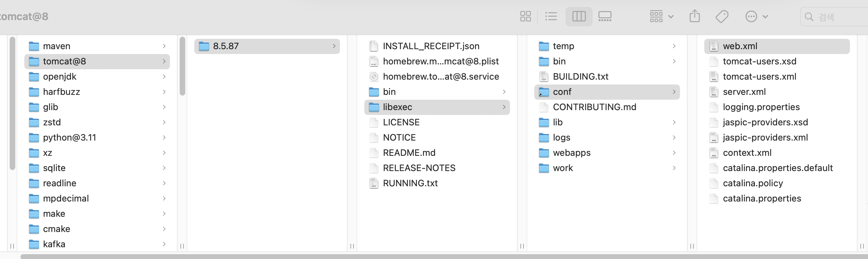Select the CONTRIBUTING.md file
Viewport: 868px width, 259px height.
(607, 107)
